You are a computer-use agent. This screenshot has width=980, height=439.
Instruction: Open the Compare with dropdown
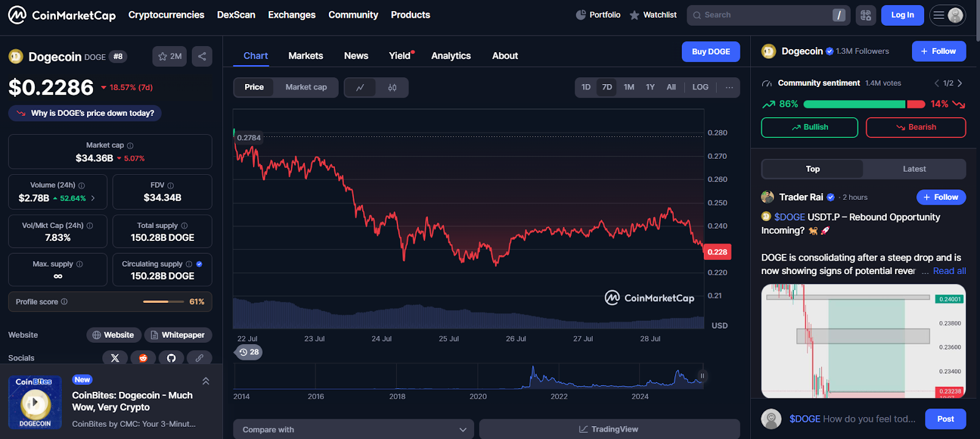pos(353,429)
